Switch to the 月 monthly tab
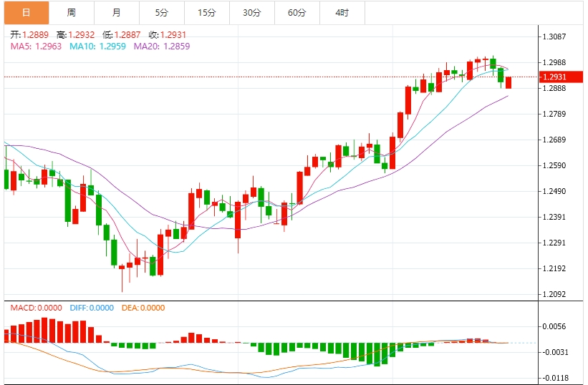 pos(117,13)
